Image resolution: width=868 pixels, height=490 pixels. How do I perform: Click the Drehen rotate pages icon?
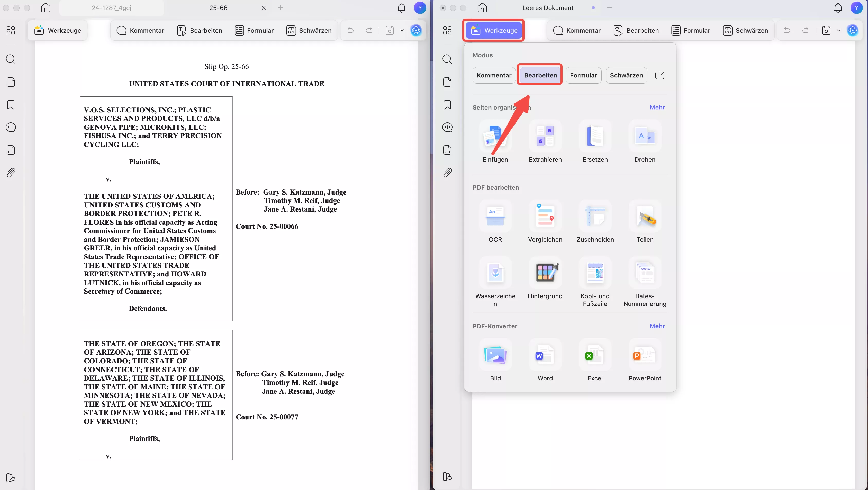(x=645, y=136)
